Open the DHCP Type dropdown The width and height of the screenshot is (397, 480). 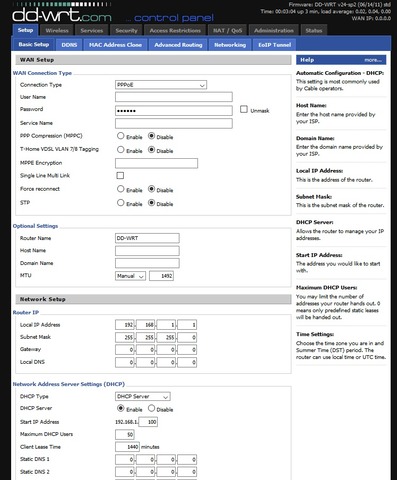coord(143,396)
